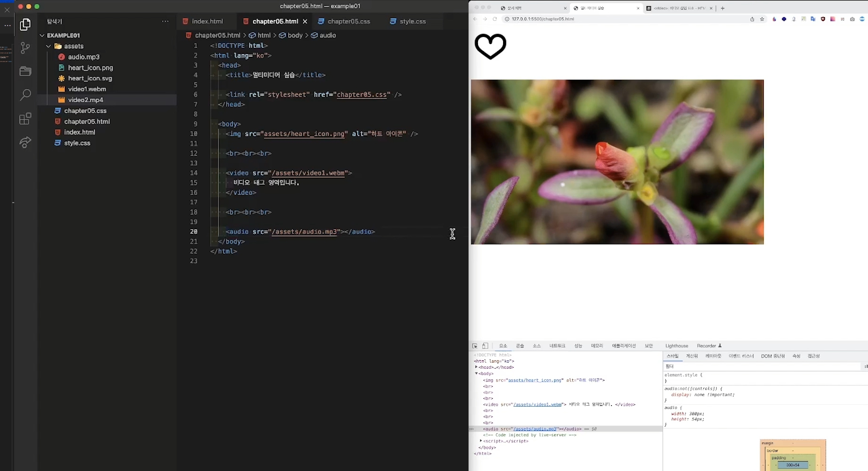This screenshot has height=471, width=868.
Task: Collapse the assets folder in explorer
Action: pos(48,46)
